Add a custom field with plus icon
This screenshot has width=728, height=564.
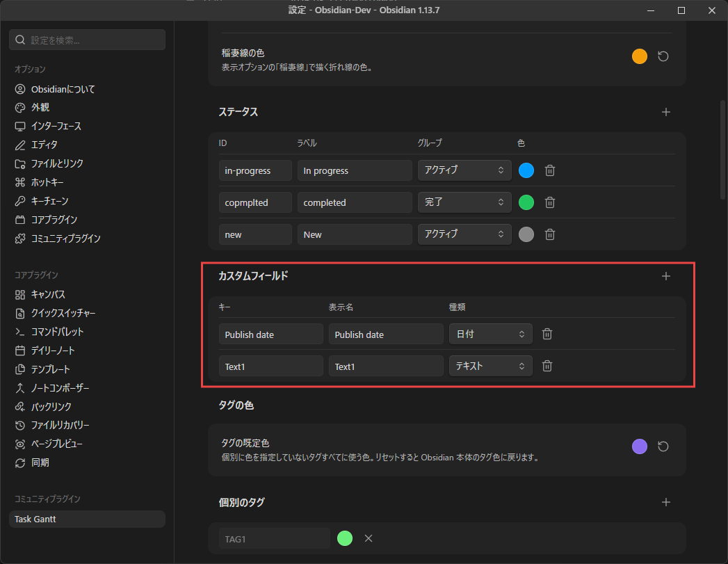click(666, 276)
